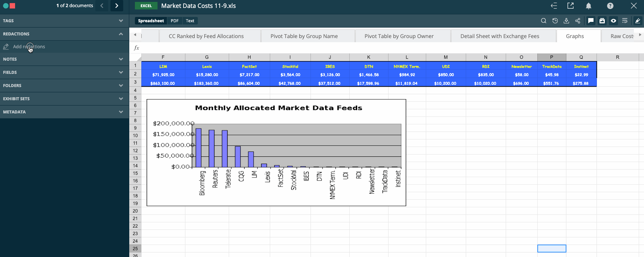This screenshot has width=644, height=257.
Task: Expand the FIELDS section
Action: point(64,72)
